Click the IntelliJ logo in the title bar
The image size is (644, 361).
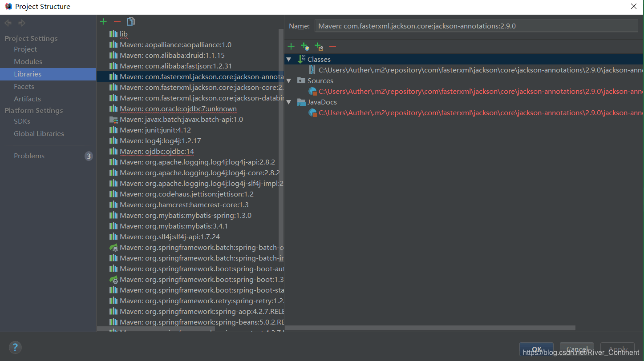tap(8, 6)
